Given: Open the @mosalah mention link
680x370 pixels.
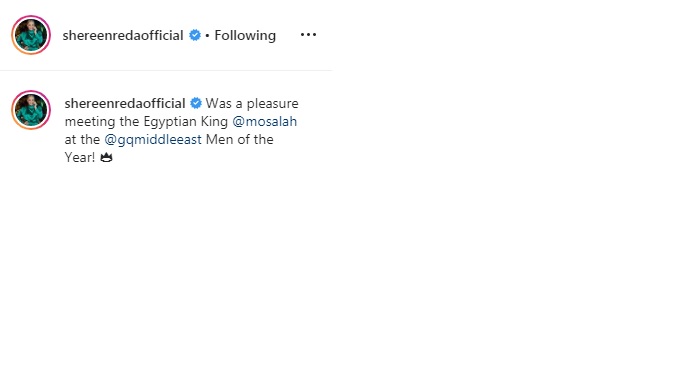Looking at the screenshot, I should pos(265,121).
